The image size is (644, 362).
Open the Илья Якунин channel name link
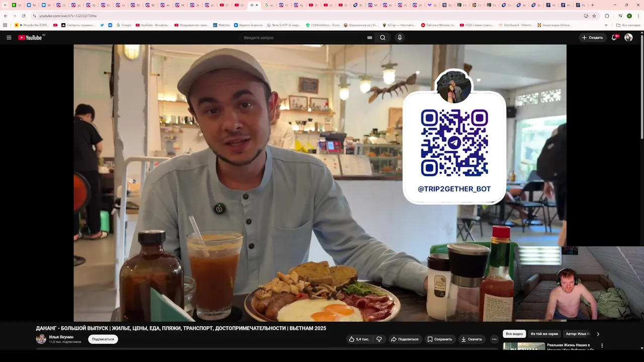pyautogui.click(x=61, y=337)
